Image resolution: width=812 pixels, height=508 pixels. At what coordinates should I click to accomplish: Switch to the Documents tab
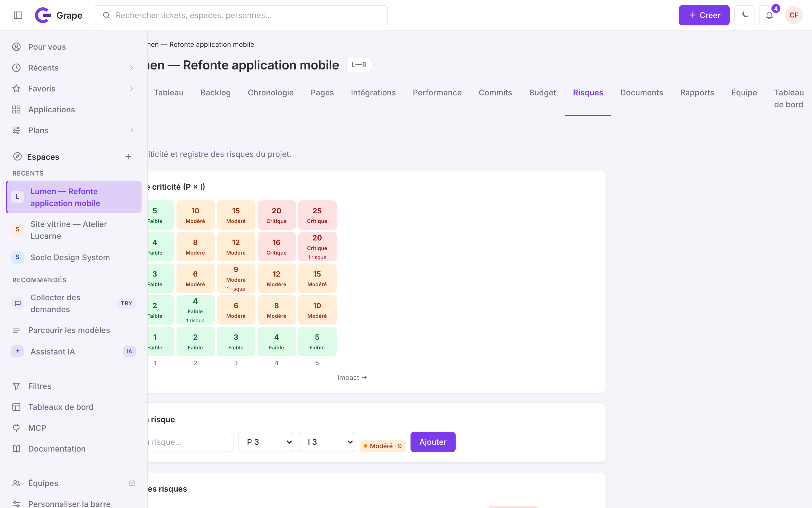tap(641, 93)
